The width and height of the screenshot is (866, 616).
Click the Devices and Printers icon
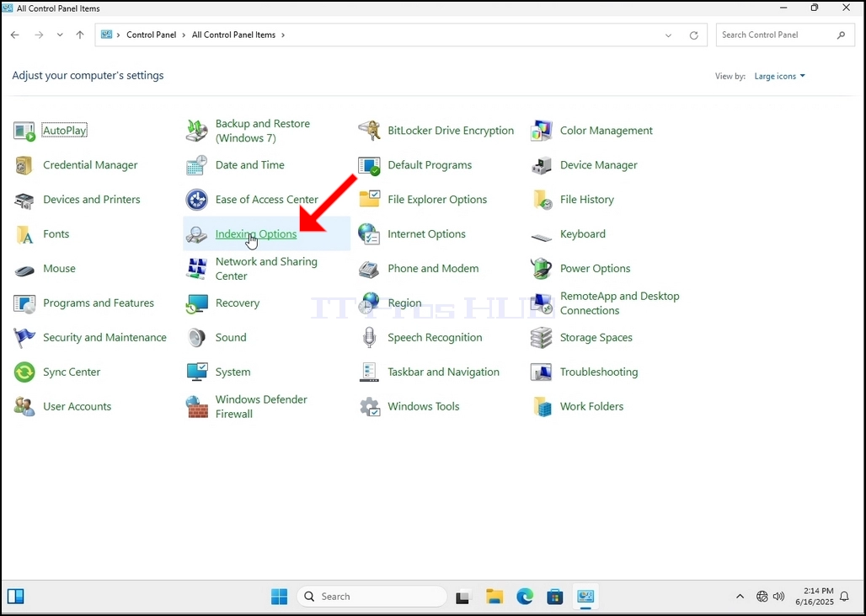pyautogui.click(x=24, y=200)
